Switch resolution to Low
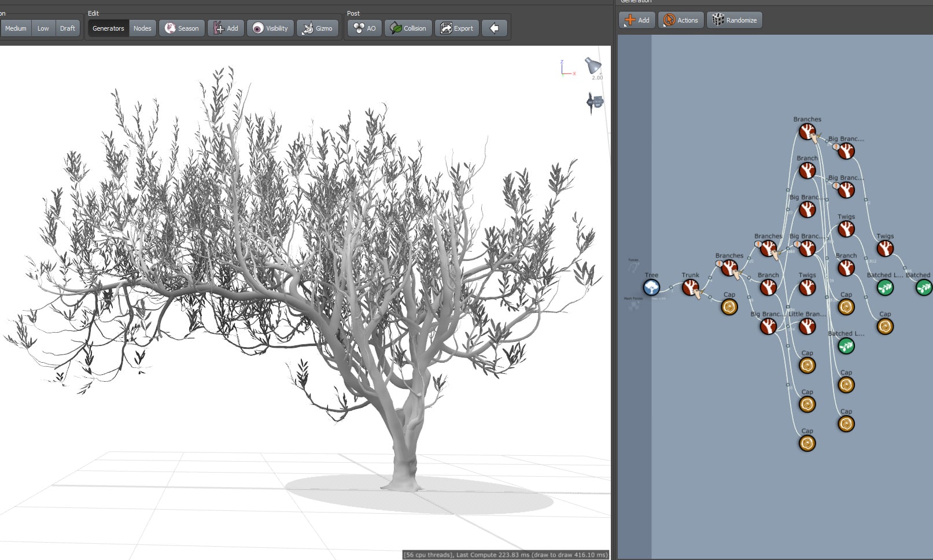The width and height of the screenshot is (933, 560). (43, 28)
